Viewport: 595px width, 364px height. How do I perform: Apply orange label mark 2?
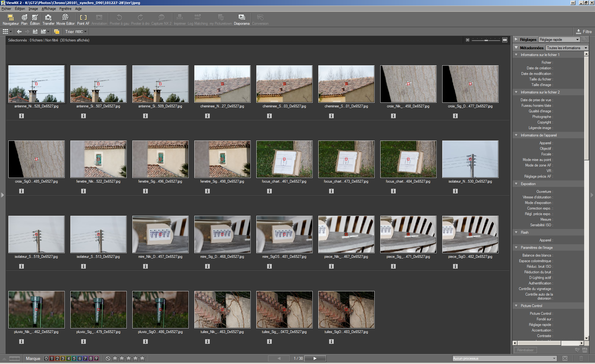point(57,358)
